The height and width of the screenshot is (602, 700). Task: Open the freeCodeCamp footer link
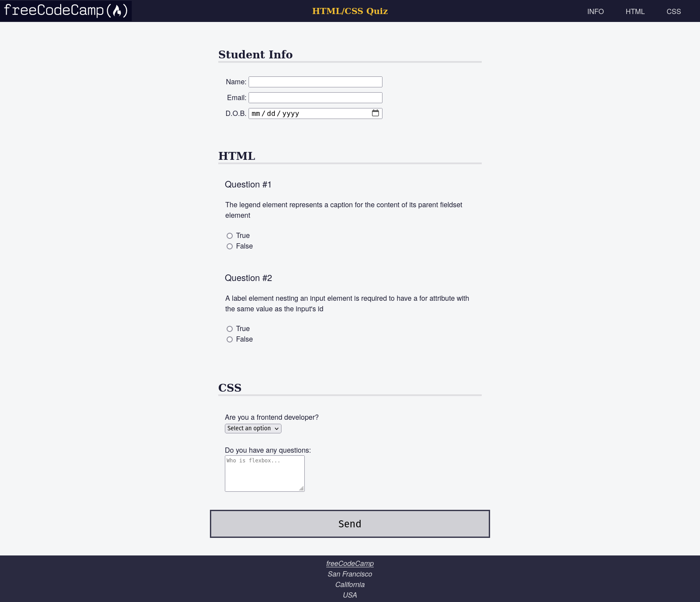[350, 563]
